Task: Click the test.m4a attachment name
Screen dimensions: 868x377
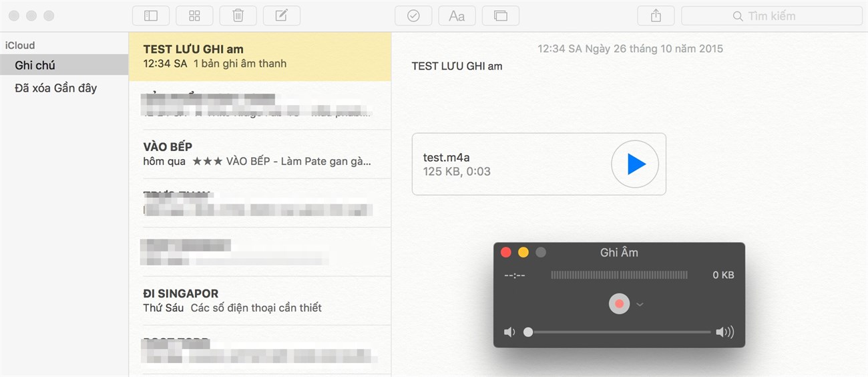Action: [447, 157]
